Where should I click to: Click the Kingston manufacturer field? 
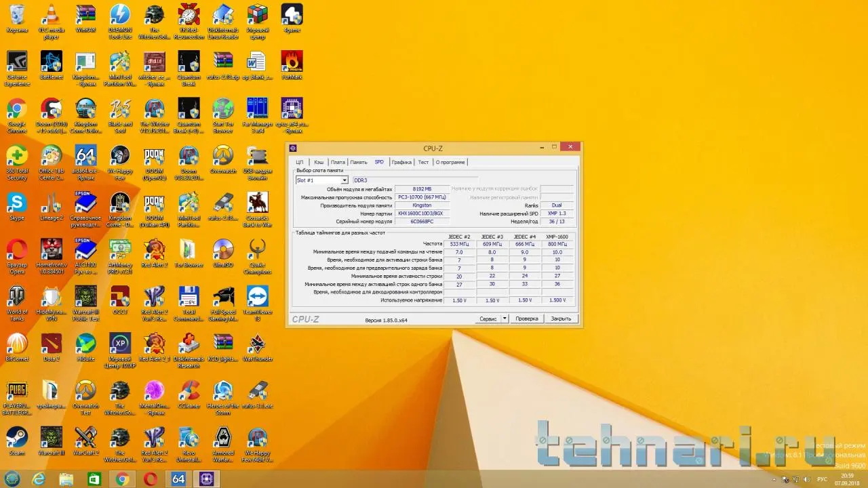(421, 205)
